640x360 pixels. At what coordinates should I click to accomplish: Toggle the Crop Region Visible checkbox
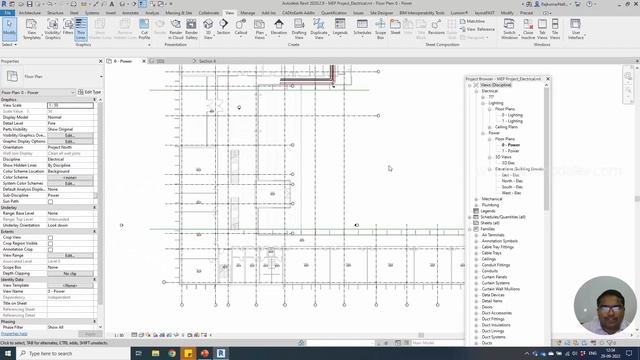point(50,244)
